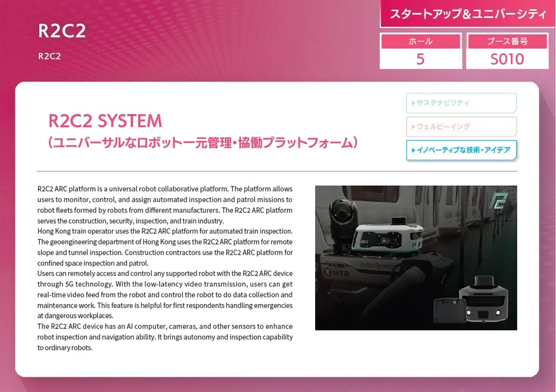Image resolution: width=556 pixels, height=392 pixels.
Task: Click the R2C2 SYSTEM heading
Action: (x=105, y=121)
